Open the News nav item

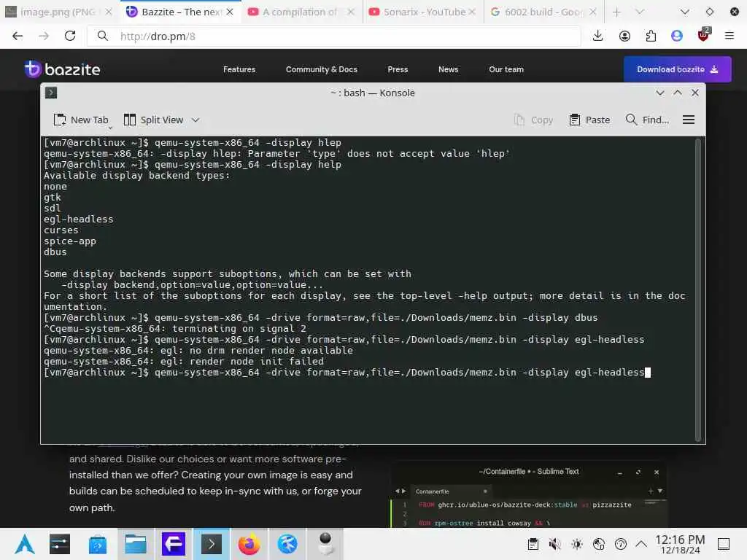point(449,69)
